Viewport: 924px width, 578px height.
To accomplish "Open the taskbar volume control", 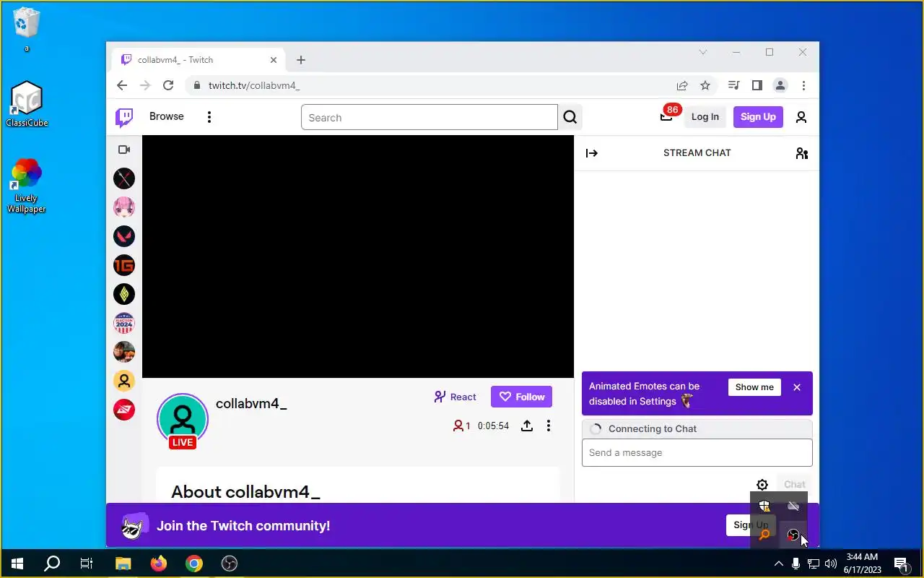I will point(830,564).
